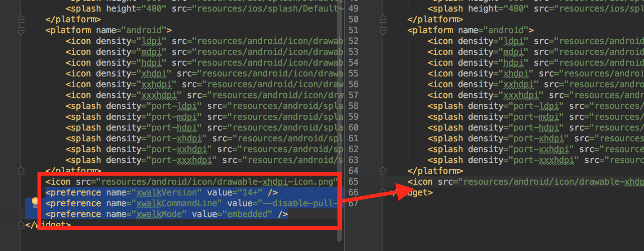Click right pane fold marker at line 64
The image size is (644, 251).
pos(383,171)
